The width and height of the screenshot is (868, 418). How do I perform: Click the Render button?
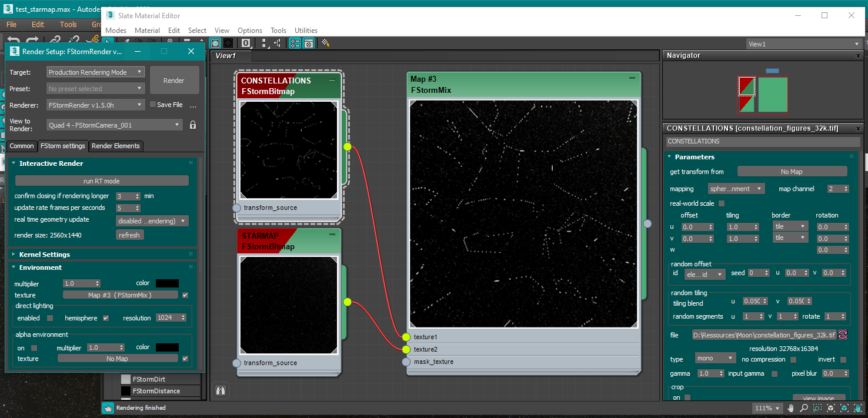(173, 80)
